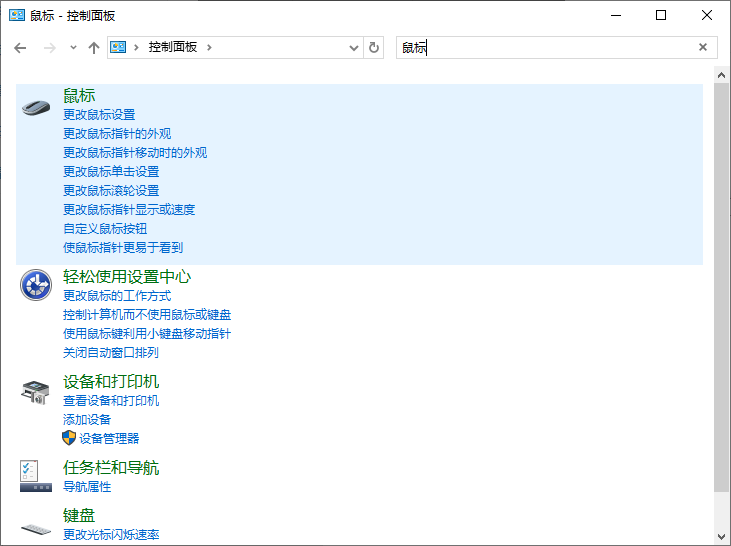This screenshot has width=731, height=546.
Task: Click the vertical scrollbar down arrow
Action: [723, 537]
